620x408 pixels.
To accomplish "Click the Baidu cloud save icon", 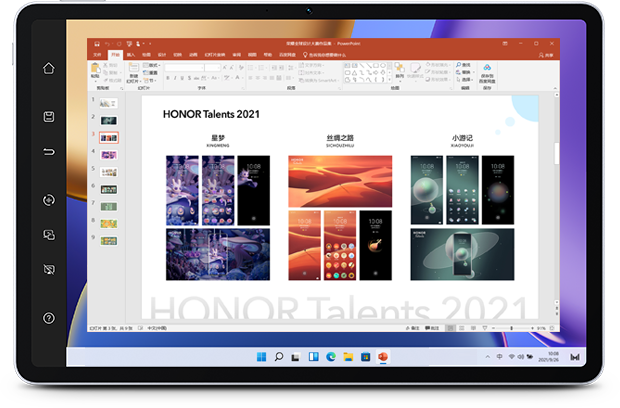I will click(x=487, y=68).
